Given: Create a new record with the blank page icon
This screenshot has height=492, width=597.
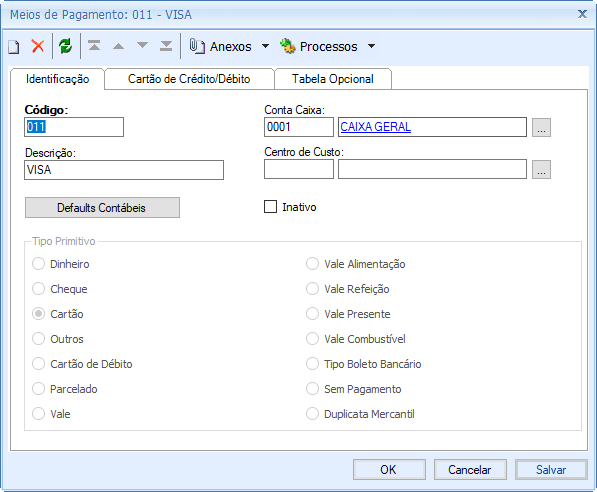Looking at the screenshot, I should tap(14, 47).
